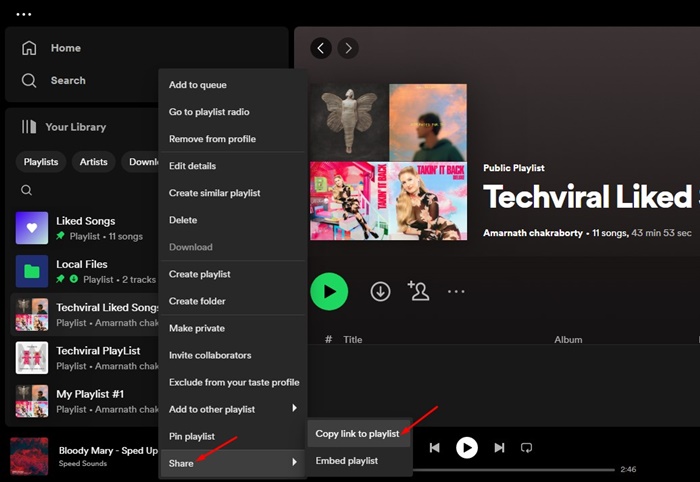Screen dimensions: 700x482
Task: Select Add to queue in context menu
Action: coord(233,85)
